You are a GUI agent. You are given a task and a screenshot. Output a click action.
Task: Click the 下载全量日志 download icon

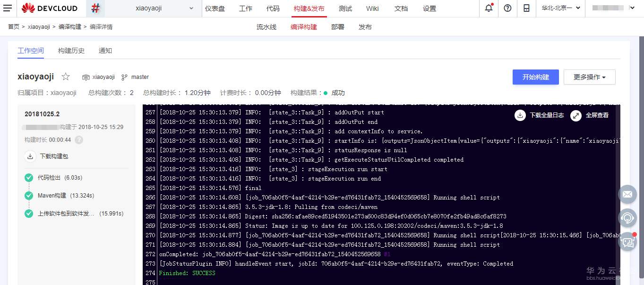click(520, 115)
